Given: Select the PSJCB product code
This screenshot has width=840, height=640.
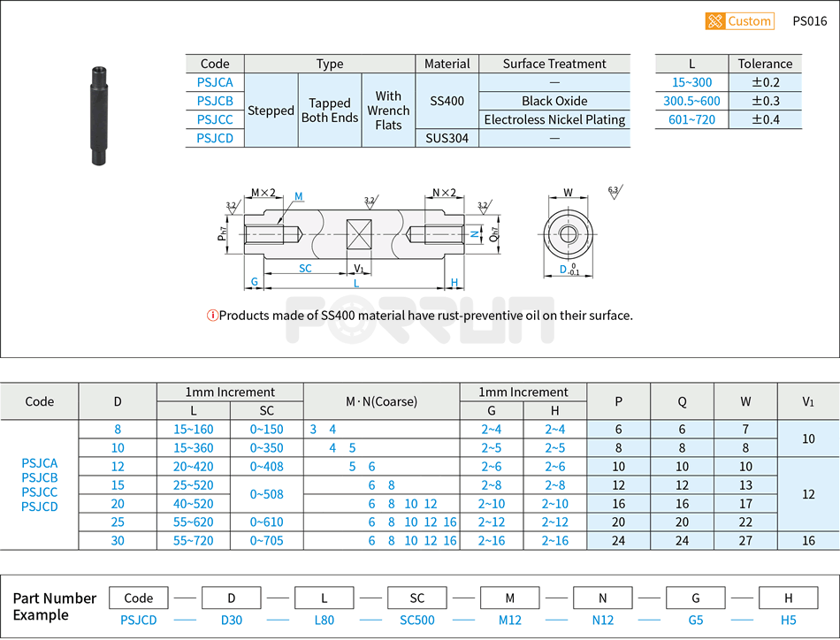Looking at the screenshot, I should pyautogui.click(x=214, y=101).
